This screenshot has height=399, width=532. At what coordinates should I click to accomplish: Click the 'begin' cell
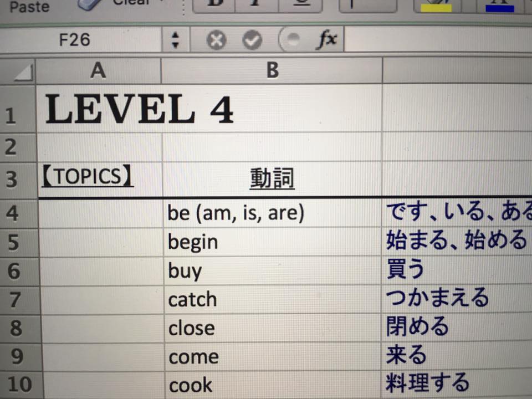click(x=273, y=242)
